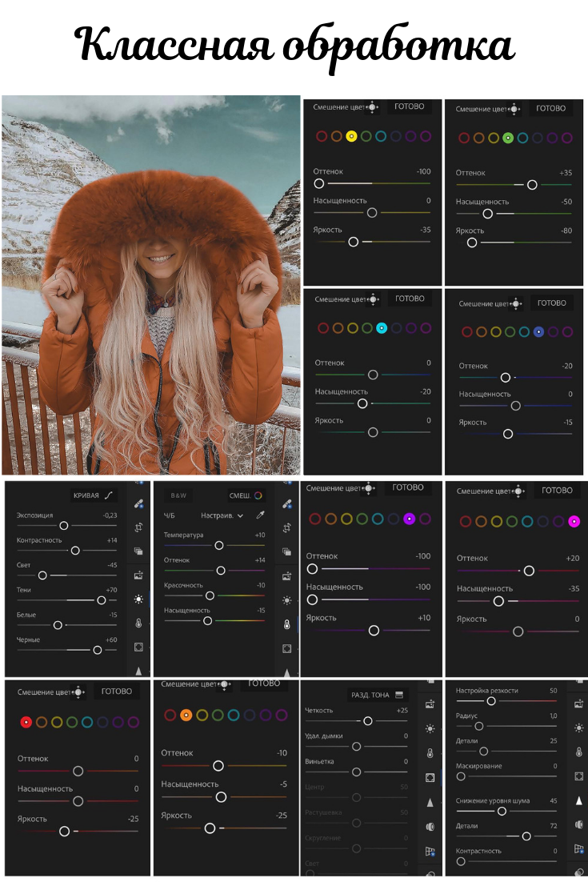Open triangle Detail icon beside Экспозиция panel
Screen dimensions: 588x882
click(x=138, y=670)
